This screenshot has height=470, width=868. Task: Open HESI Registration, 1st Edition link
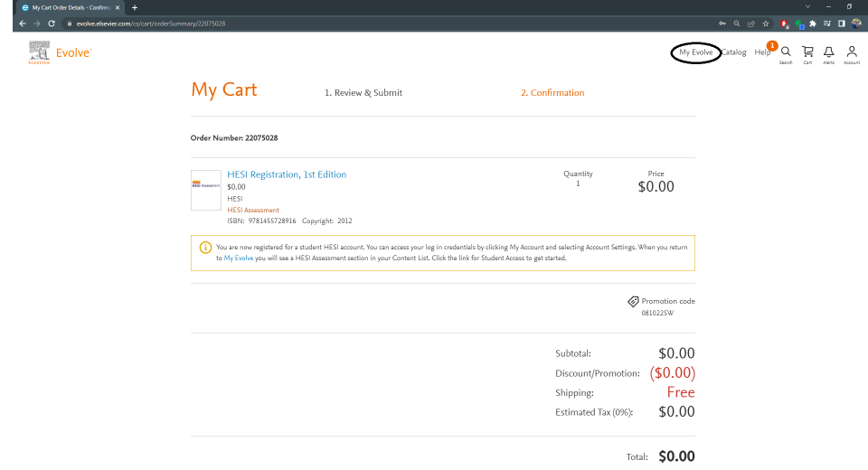point(287,174)
